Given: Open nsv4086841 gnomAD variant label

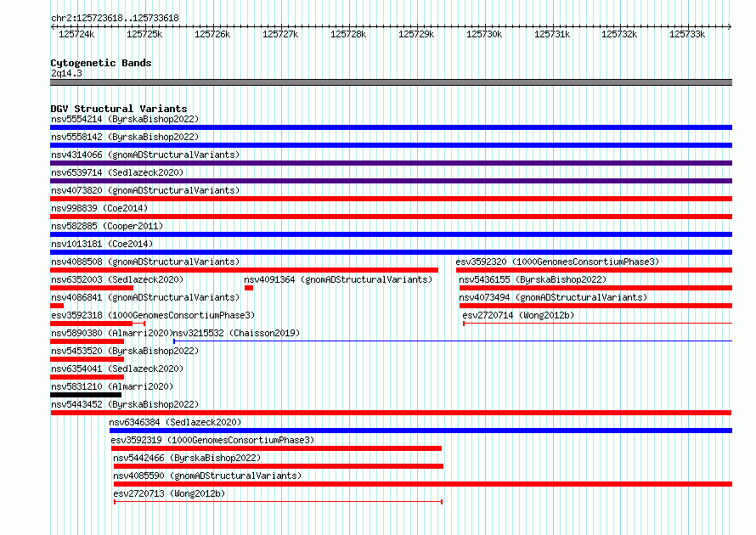Looking at the screenshot, I should (145, 297).
